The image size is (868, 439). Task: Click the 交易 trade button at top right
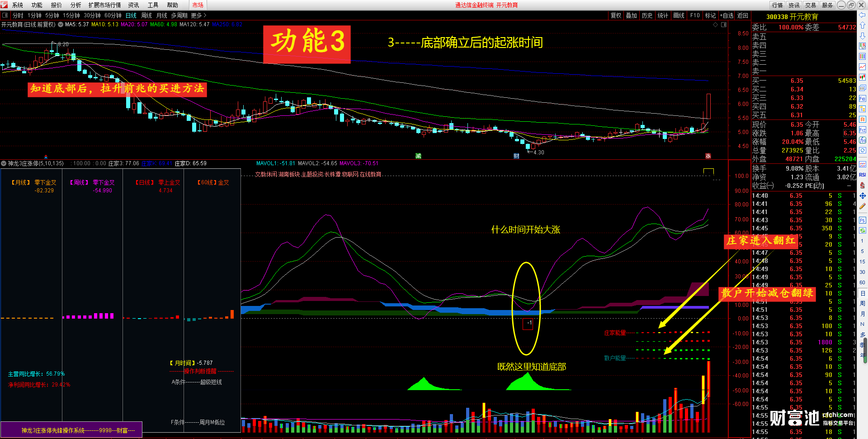point(811,5)
